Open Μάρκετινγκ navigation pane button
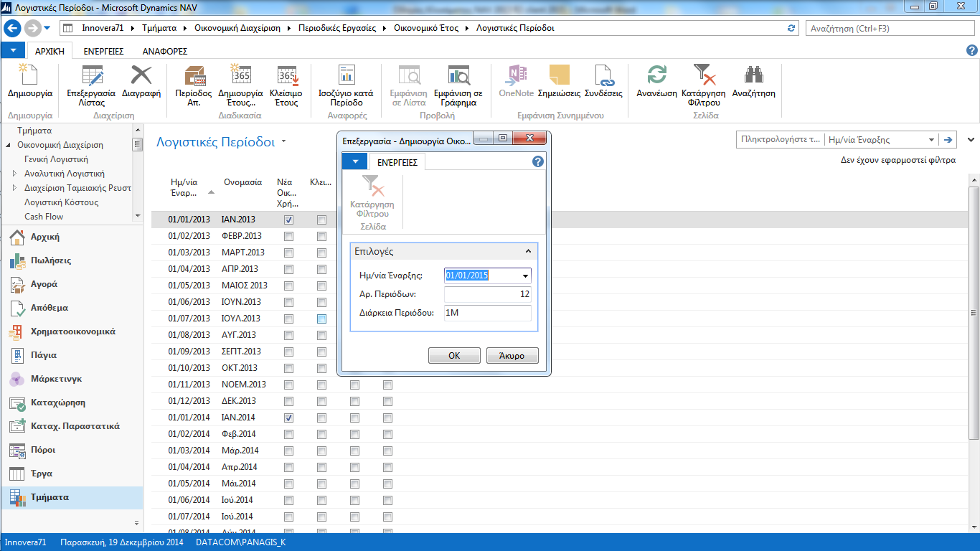 coord(72,379)
